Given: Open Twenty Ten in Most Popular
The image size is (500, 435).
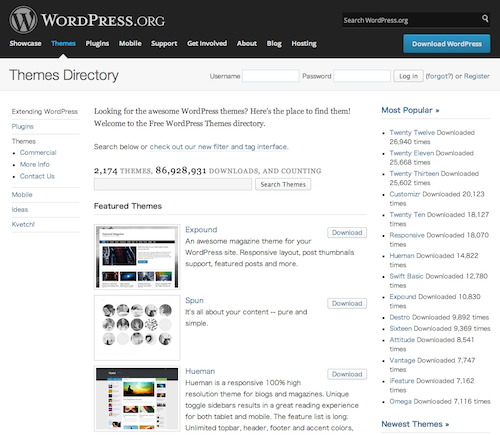Looking at the screenshot, I should (x=407, y=214).
